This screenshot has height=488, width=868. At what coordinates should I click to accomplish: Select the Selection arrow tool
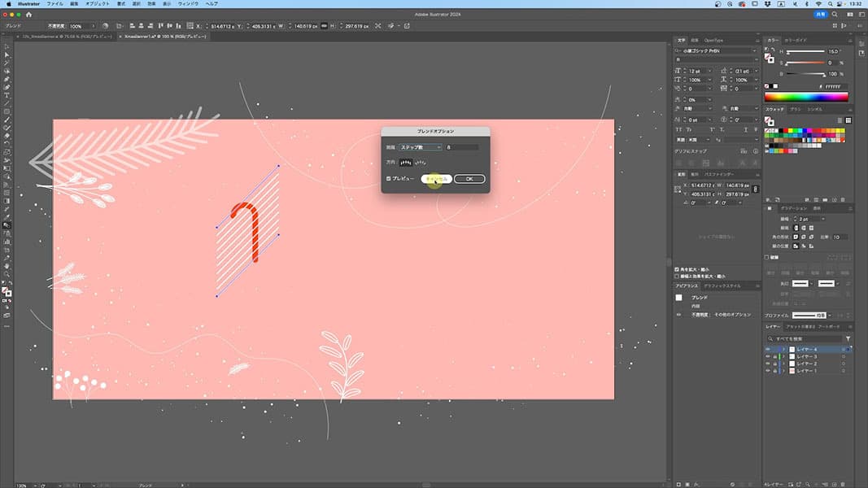7,54
